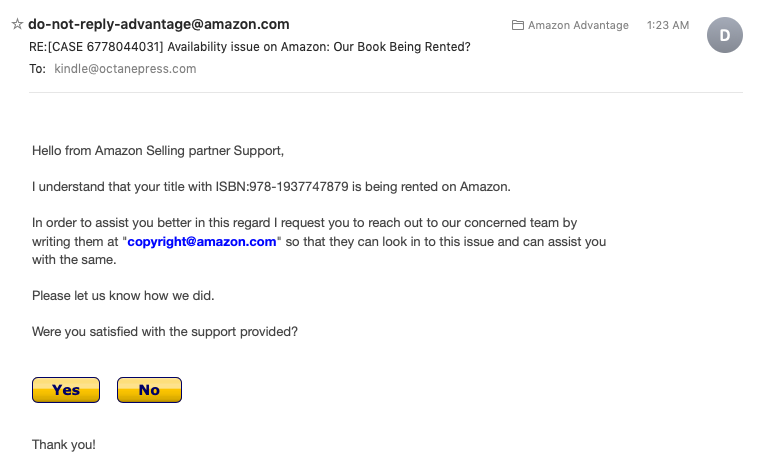Answer Yes to the satisfaction survey
This screenshot has width=766, height=462.
tap(66, 390)
